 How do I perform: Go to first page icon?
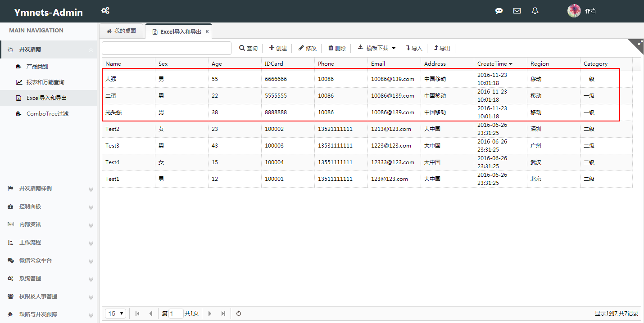pos(137,314)
